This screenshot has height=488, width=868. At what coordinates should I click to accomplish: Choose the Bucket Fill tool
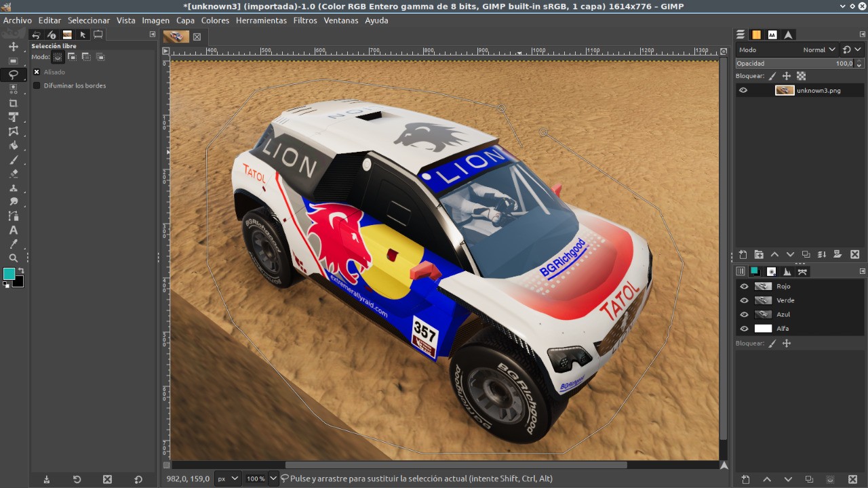(x=13, y=146)
